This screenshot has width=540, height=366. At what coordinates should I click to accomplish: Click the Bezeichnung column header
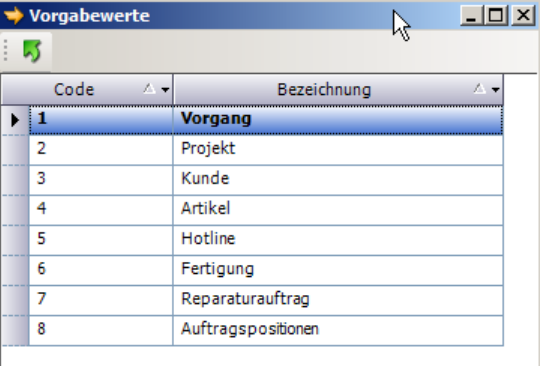tap(338, 90)
